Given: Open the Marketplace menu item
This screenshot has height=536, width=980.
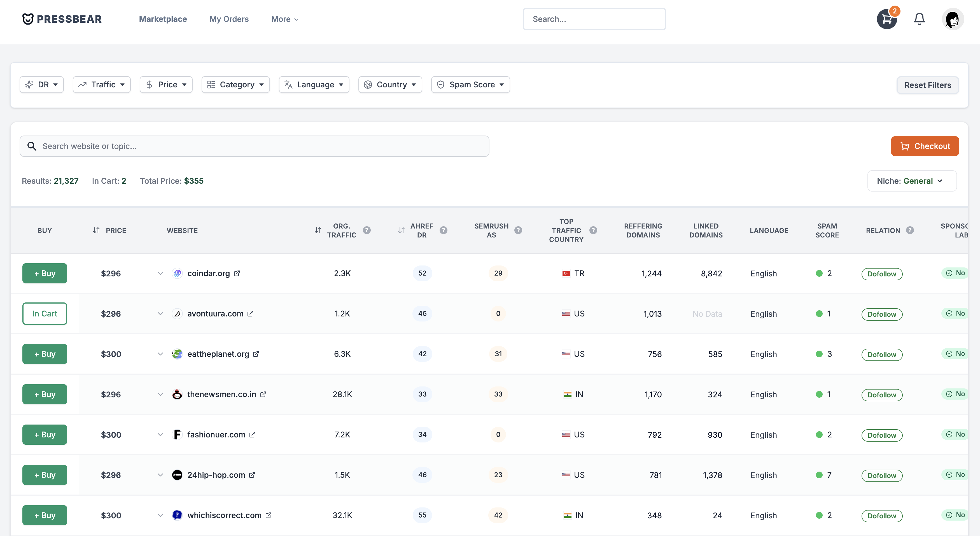Looking at the screenshot, I should pyautogui.click(x=162, y=18).
